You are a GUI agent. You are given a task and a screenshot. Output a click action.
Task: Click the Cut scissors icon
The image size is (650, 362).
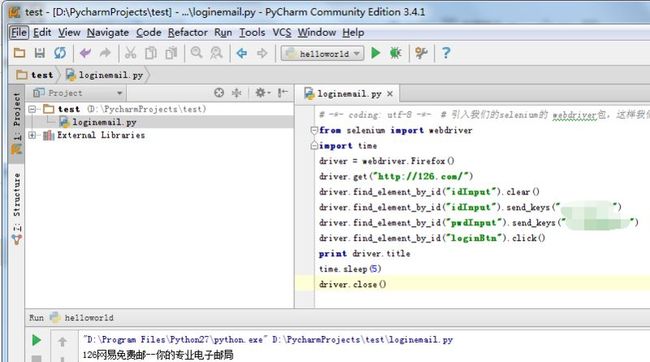131,53
